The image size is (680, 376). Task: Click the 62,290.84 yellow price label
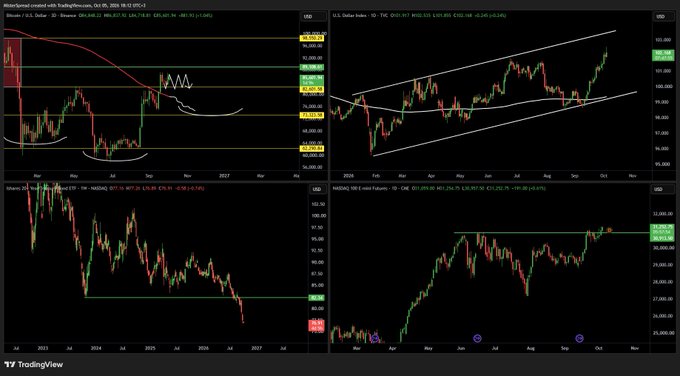point(312,149)
